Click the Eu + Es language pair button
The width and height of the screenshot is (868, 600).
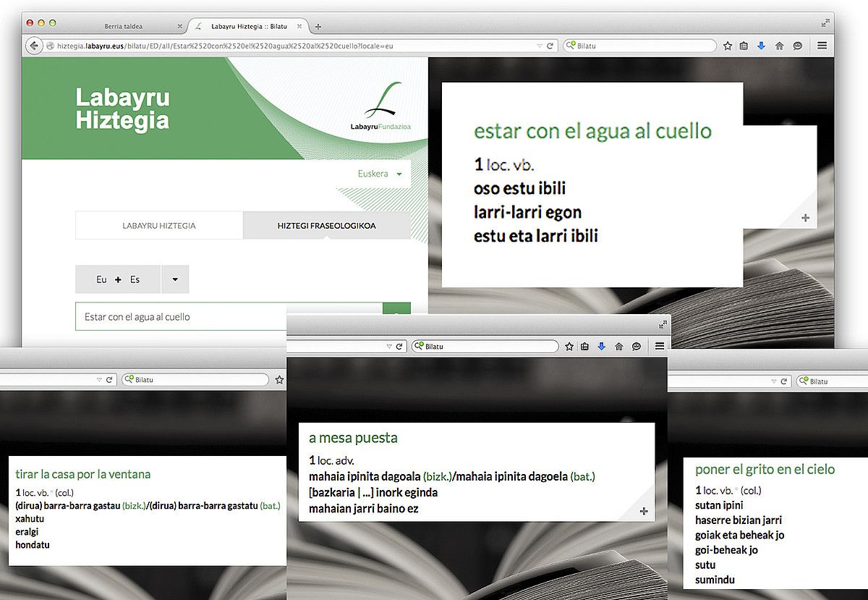pyautogui.click(x=118, y=279)
